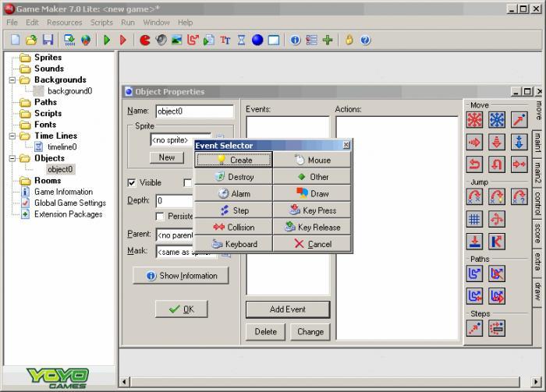Collapse the Time Lines tree folder
546x392 pixels.
click(x=12, y=136)
